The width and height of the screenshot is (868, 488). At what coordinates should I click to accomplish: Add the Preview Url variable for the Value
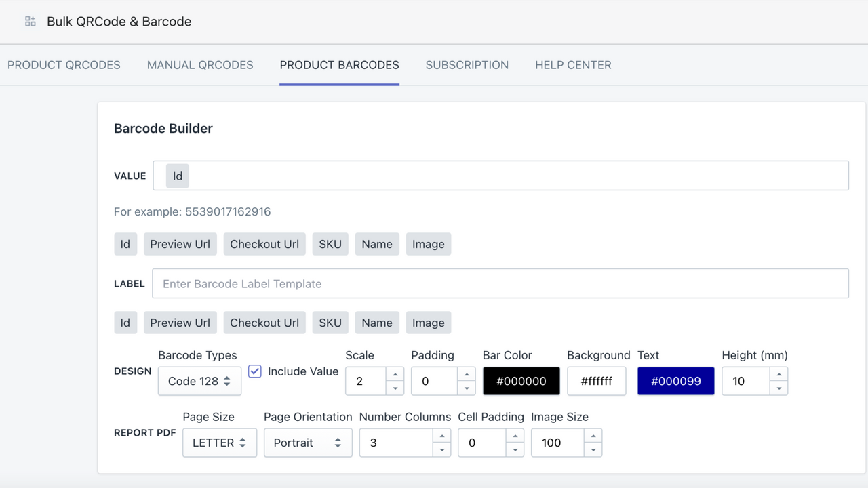[x=180, y=243]
